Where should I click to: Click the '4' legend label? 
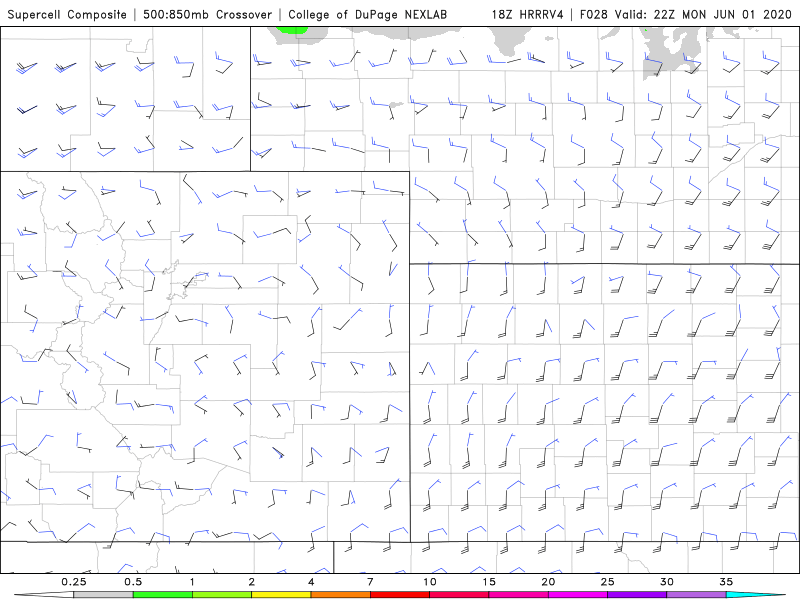311,582
